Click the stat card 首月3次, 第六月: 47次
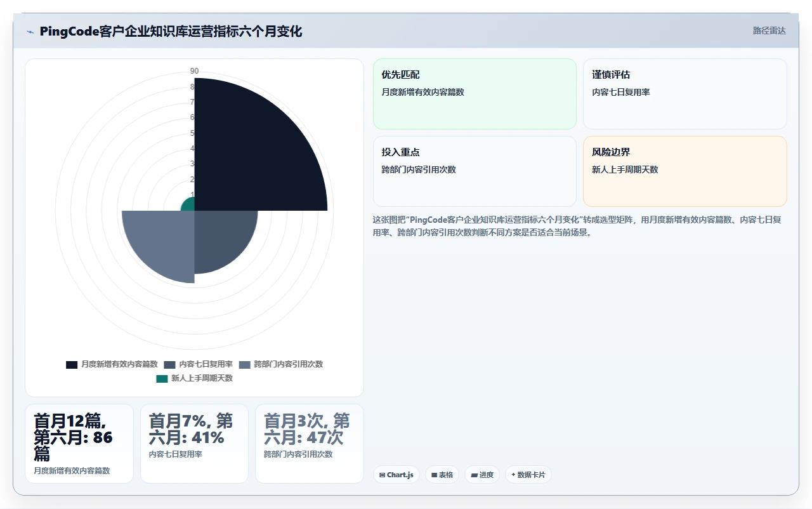Image resolution: width=812 pixels, height=509 pixels. pos(310,444)
